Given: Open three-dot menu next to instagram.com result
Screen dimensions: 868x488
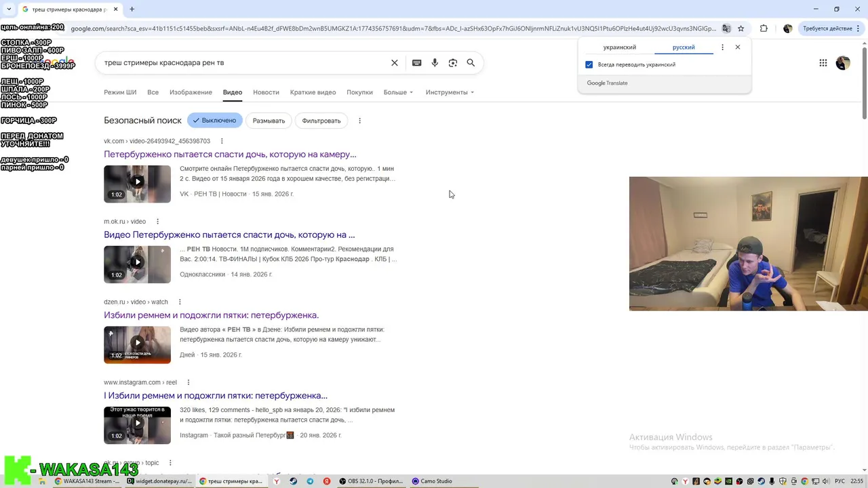Looking at the screenshot, I should tap(189, 382).
